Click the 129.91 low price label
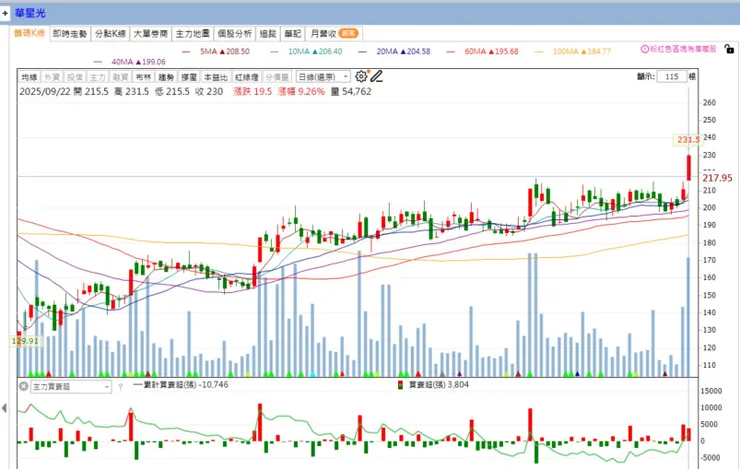The height and width of the screenshot is (469, 740). (25, 341)
